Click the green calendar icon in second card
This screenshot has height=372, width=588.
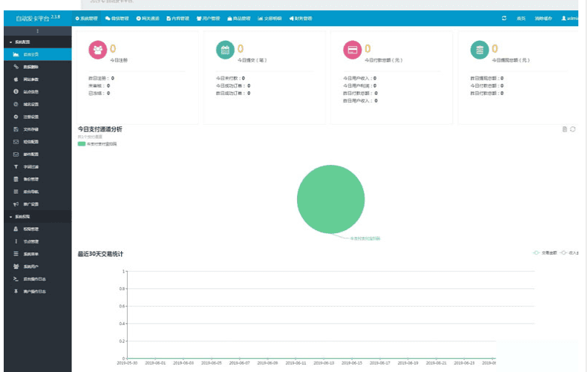click(x=225, y=50)
